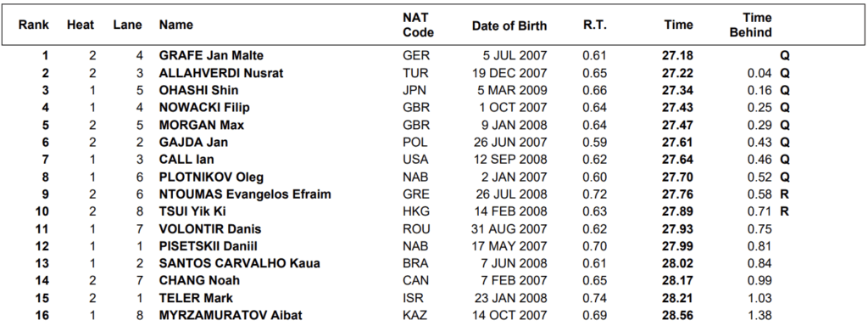
Task: Click the 1.03 time behind for TELER Mark
Action: (759, 298)
